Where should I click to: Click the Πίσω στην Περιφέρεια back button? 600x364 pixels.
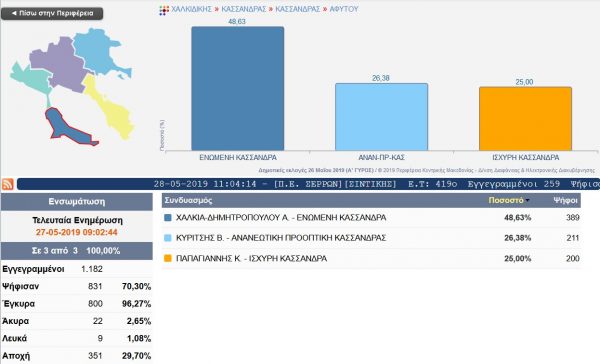tap(52, 13)
